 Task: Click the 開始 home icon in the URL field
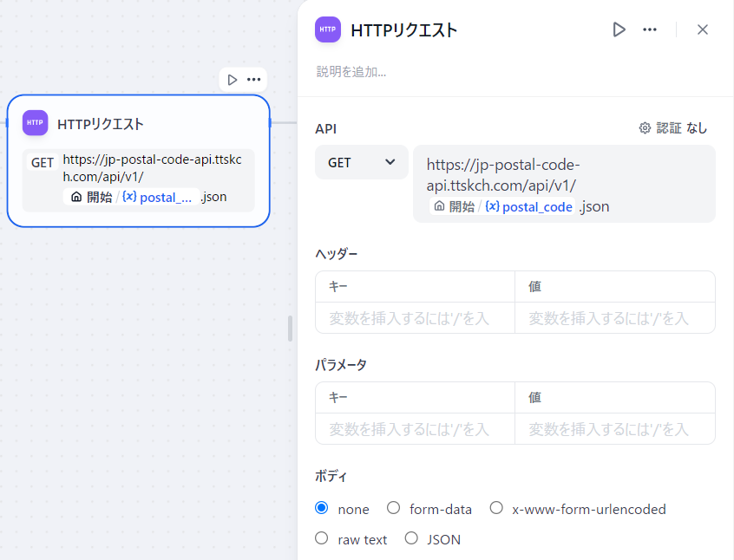click(x=439, y=206)
